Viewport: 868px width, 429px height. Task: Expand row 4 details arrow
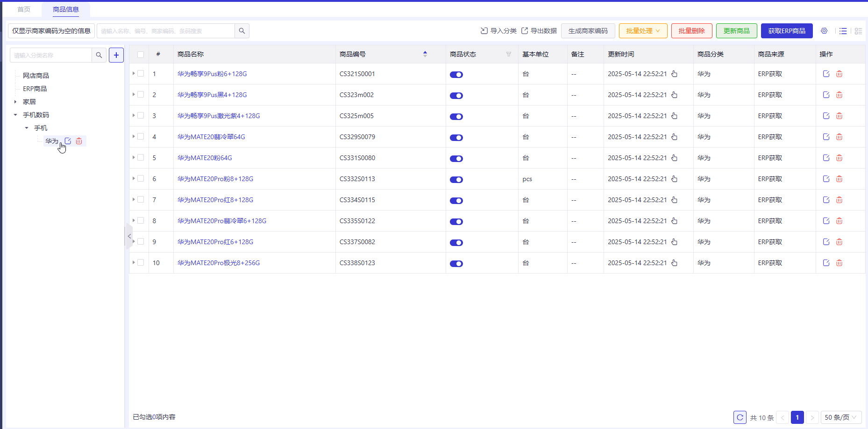pos(134,136)
